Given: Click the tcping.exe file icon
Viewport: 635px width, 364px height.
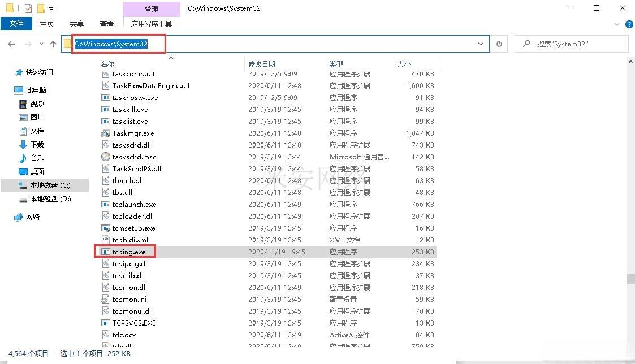Looking at the screenshot, I should pos(105,252).
